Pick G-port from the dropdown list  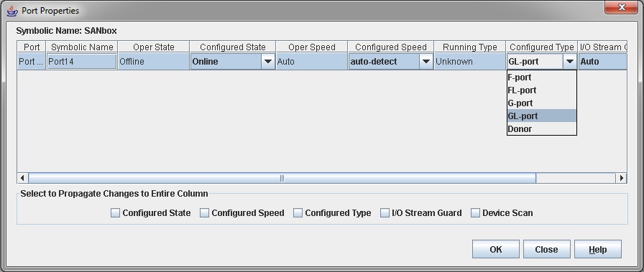click(x=542, y=103)
